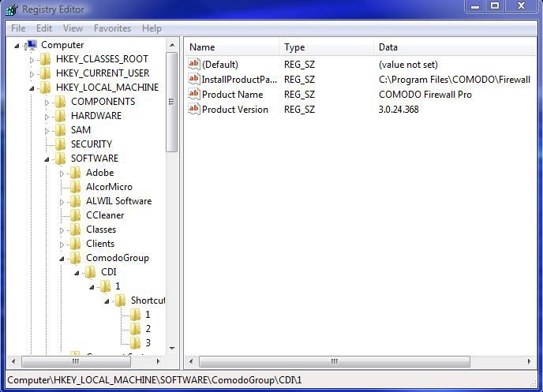The height and width of the screenshot is (392, 543).
Task: Click the COMPONENTS folder icon
Action: (x=60, y=102)
